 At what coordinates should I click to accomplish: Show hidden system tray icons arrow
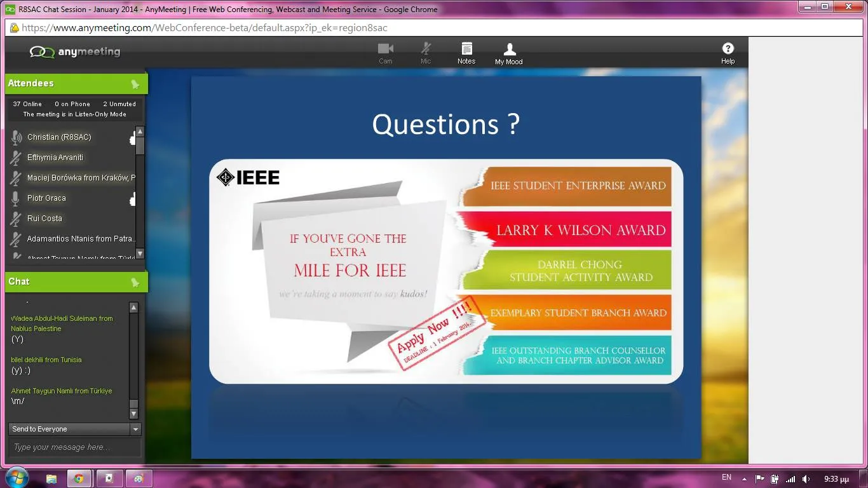click(744, 478)
